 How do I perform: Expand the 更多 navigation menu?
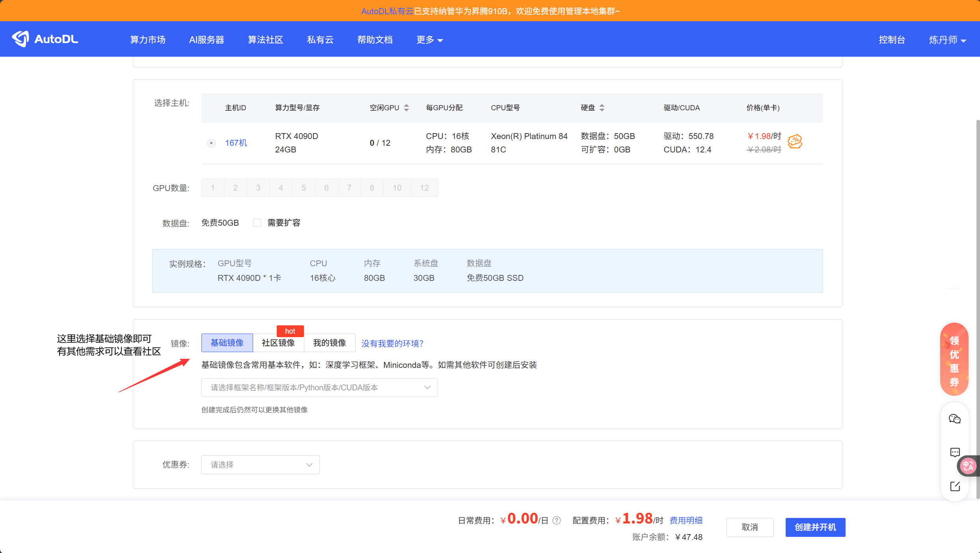click(x=429, y=40)
